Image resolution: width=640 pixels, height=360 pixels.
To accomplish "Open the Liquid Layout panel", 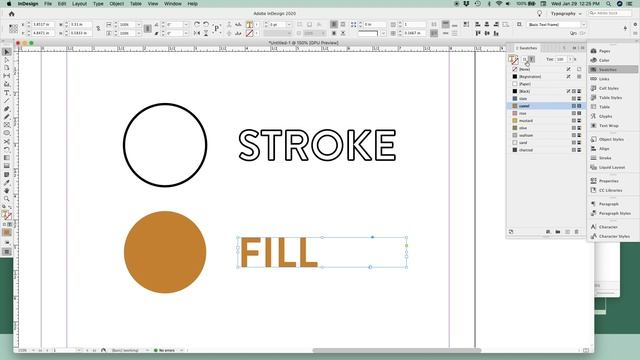I will point(612,167).
